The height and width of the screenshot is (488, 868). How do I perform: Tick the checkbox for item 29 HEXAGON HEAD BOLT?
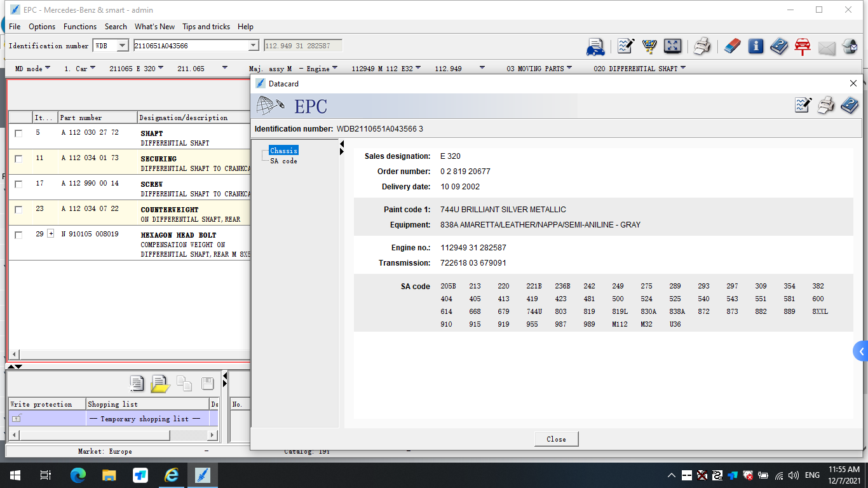(18, 235)
